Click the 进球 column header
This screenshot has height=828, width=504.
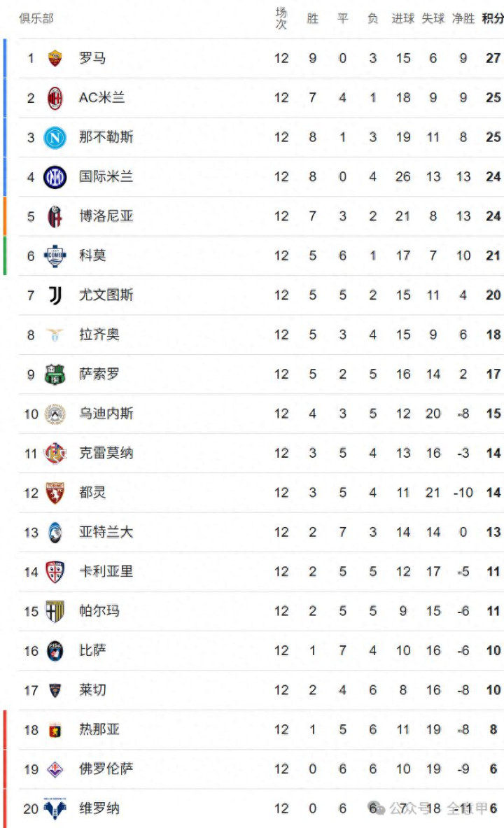pos(403,19)
